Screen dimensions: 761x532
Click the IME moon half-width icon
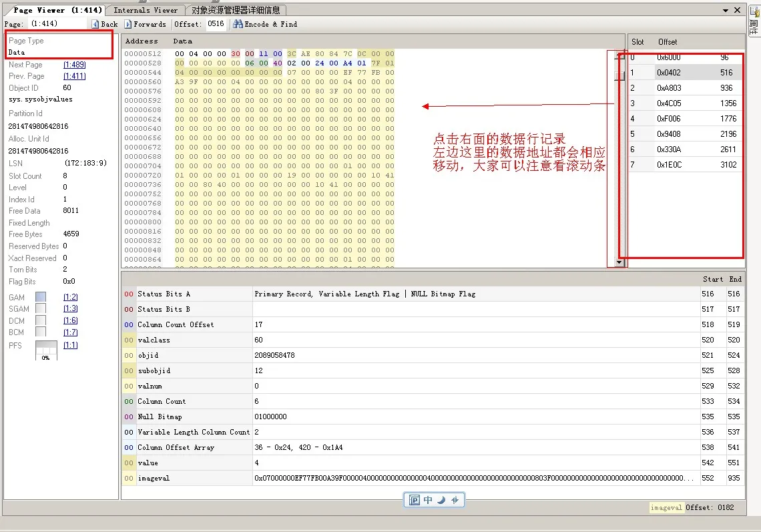[441, 500]
